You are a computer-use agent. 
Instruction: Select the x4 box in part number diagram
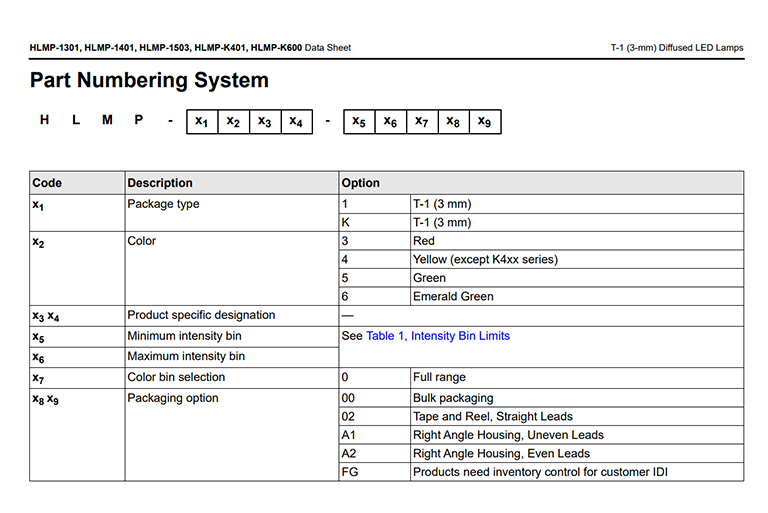coord(297,122)
